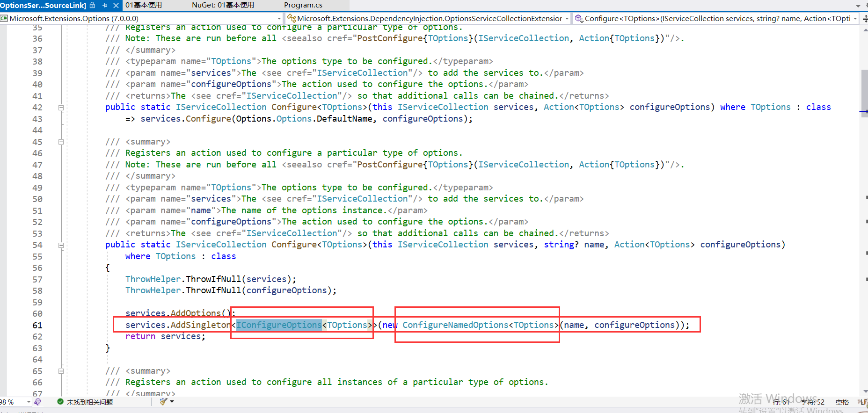This screenshot has height=413, width=868.
Task: Click the return keyword on line 62
Action: pos(140,336)
